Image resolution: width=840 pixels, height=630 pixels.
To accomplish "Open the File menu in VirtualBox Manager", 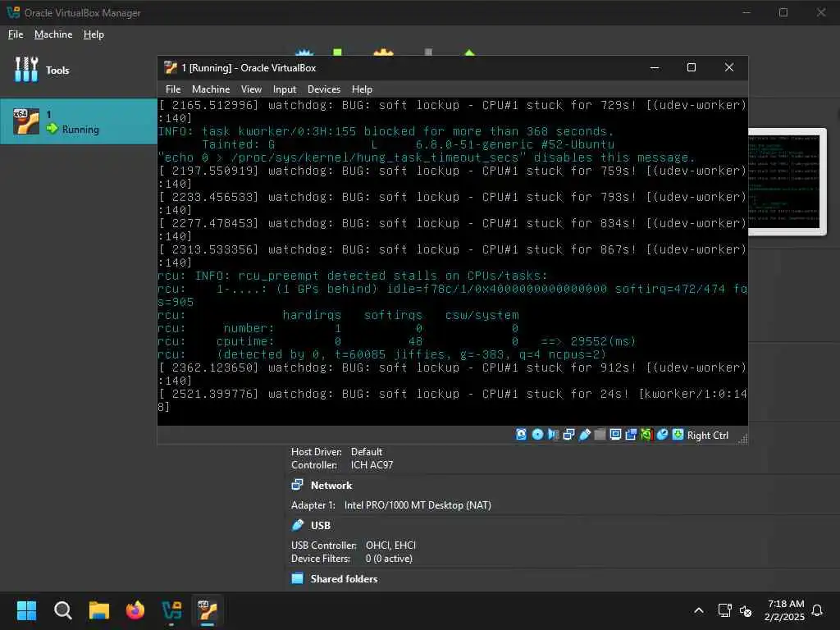I will (x=16, y=34).
